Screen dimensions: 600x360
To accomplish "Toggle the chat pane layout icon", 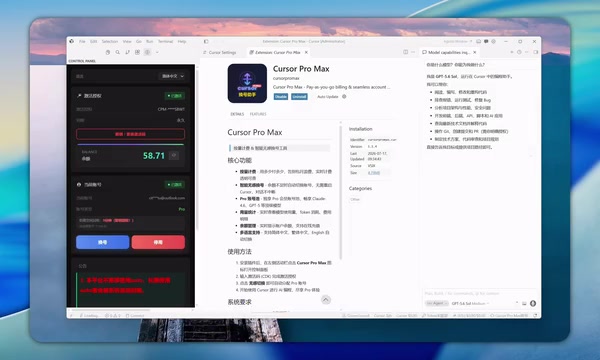I will tap(535, 52).
